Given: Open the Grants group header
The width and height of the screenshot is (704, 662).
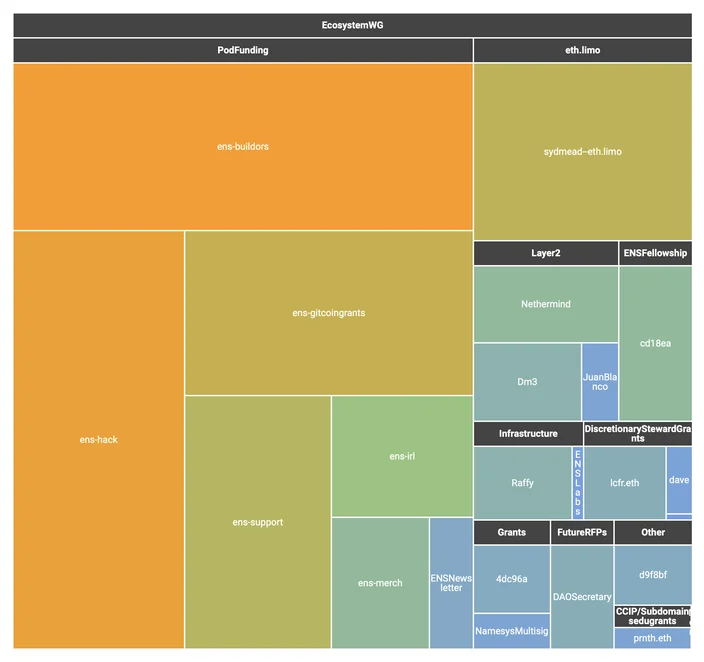Looking at the screenshot, I should click(x=512, y=533).
